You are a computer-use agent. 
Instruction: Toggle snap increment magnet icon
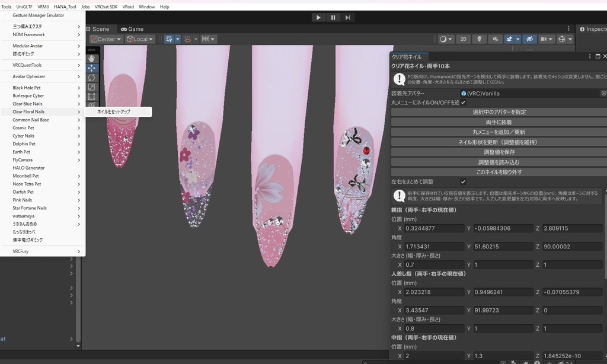coord(187,39)
